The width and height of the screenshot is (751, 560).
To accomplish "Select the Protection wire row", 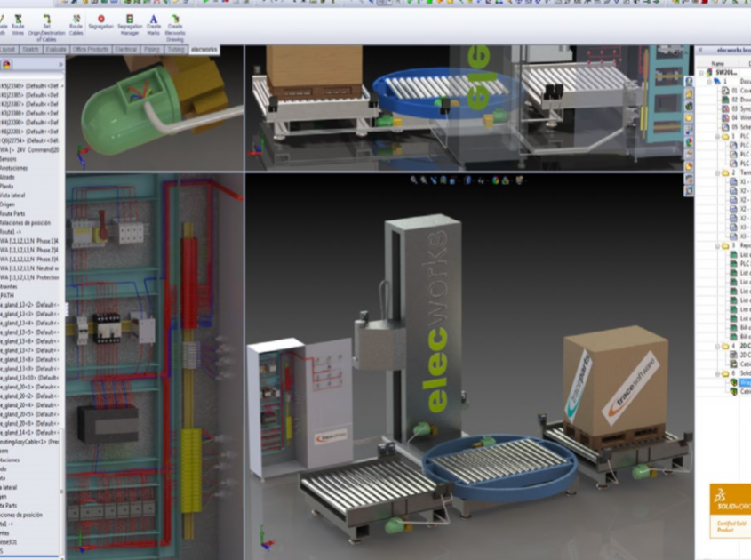I will click(29, 277).
